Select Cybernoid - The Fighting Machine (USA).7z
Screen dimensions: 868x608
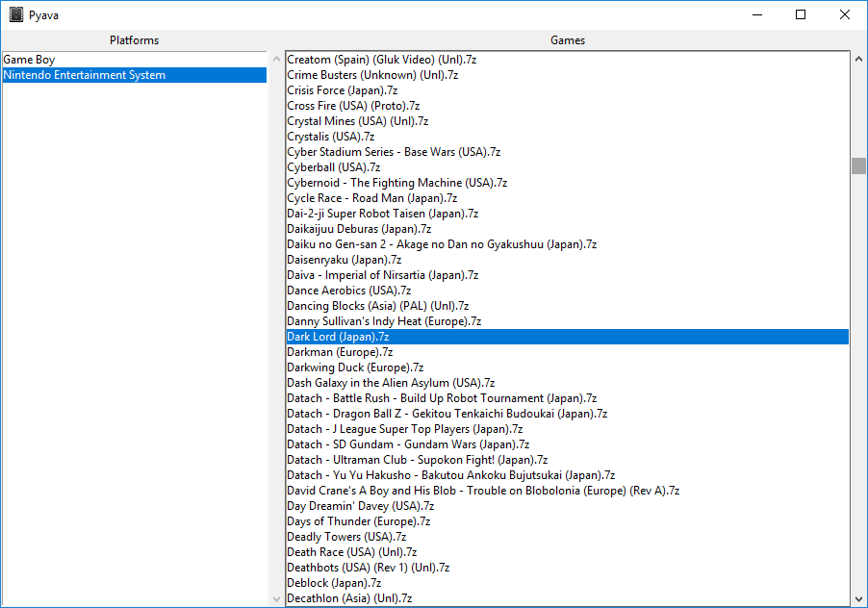coord(568,183)
